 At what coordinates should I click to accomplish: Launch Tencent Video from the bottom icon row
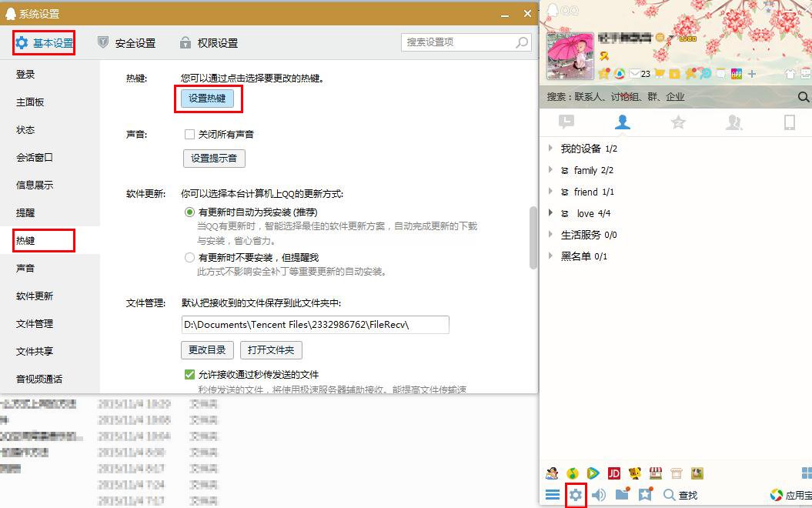593,473
